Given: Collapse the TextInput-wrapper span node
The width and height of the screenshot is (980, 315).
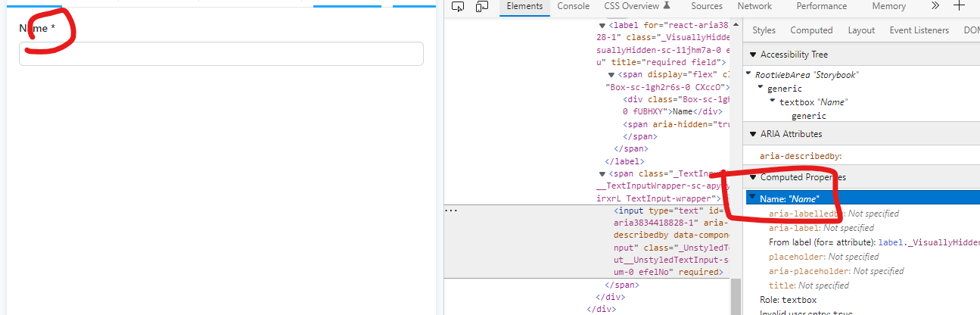Looking at the screenshot, I should tap(602, 173).
